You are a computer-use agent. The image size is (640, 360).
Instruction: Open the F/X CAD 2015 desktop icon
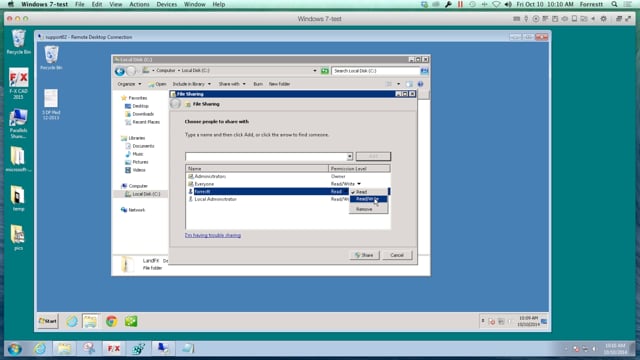coord(18,84)
